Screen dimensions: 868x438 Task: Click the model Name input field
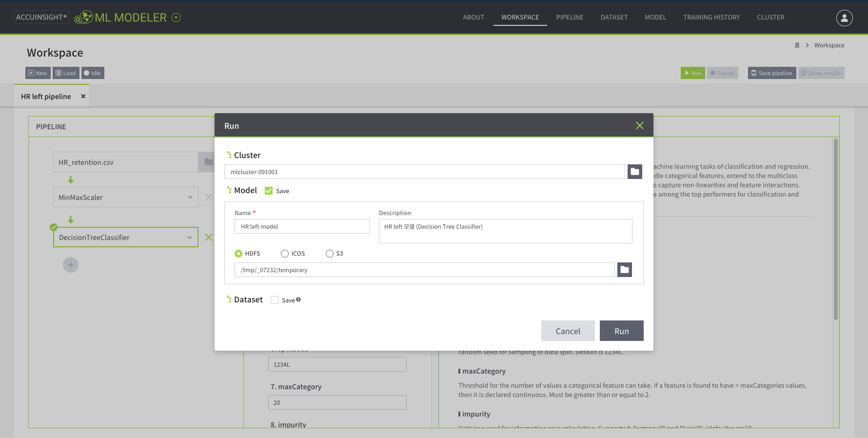(302, 226)
